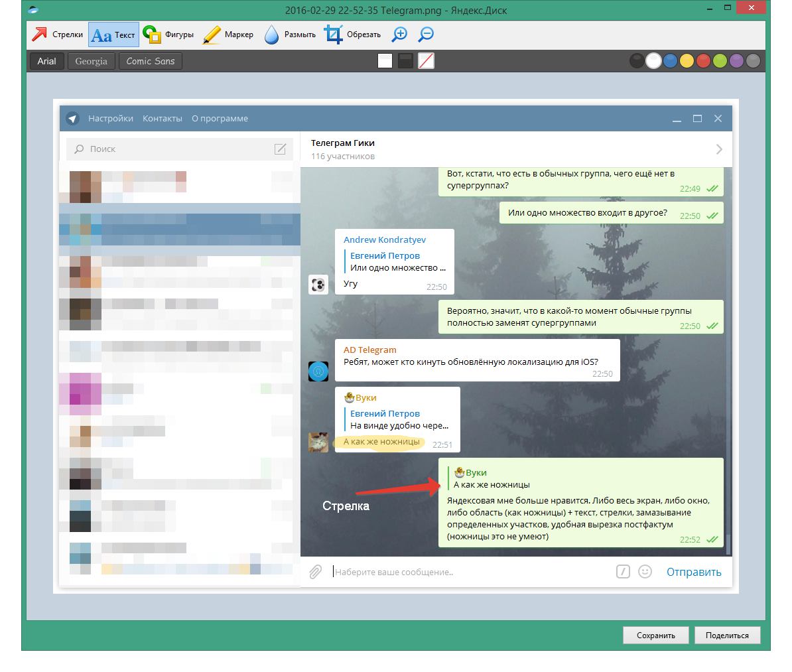Click Andrew Kondratyev's avatar
The width and height of the screenshot is (792, 672).
pyautogui.click(x=318, y=285)
